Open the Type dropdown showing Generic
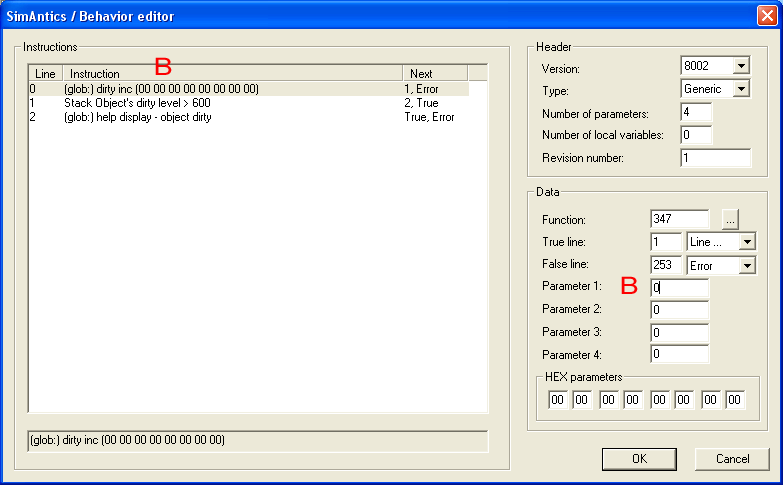 click(741, 89)
